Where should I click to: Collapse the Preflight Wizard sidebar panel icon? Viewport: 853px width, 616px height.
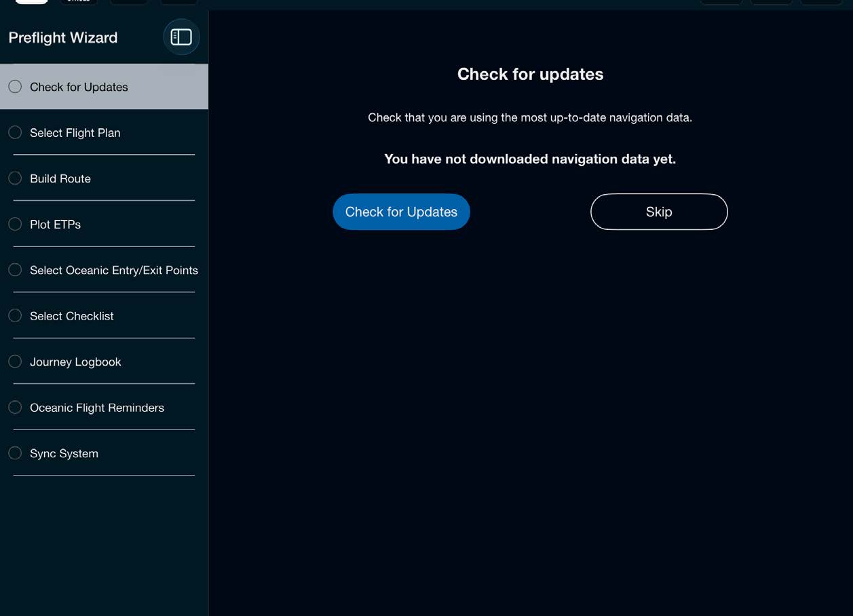(181, 37)
